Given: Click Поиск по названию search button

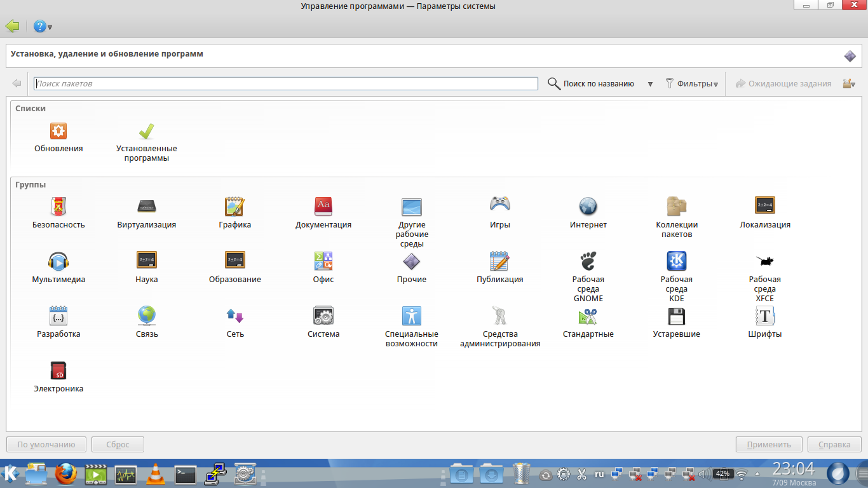Looking at the screenshot, I should click(x=592, y=84).
